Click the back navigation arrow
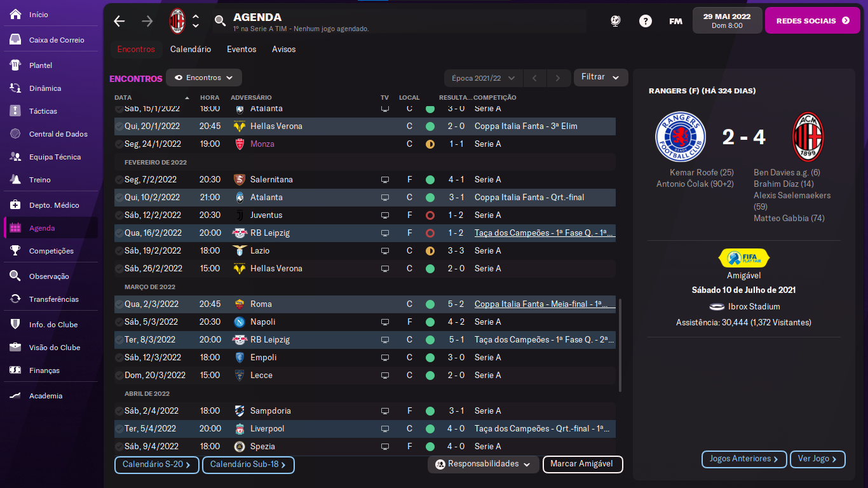868x488 pixels. (119, 21)
